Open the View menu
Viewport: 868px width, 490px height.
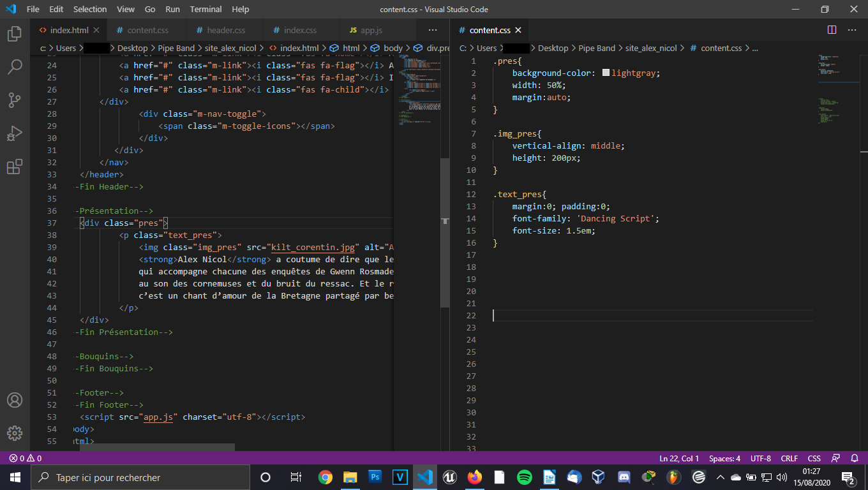pos(126,10)
